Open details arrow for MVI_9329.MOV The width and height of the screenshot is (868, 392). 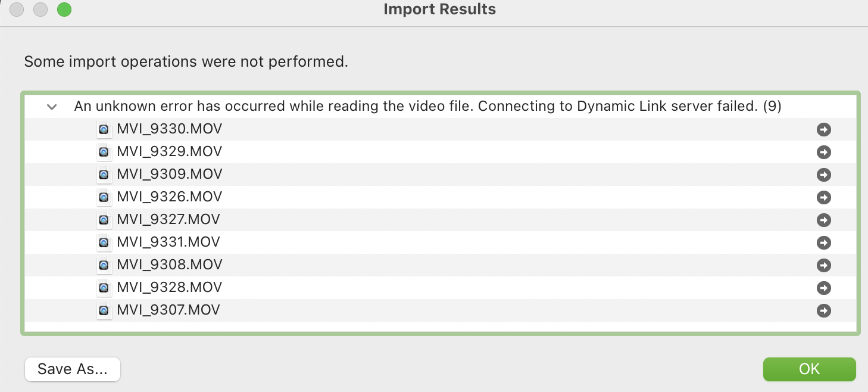click(x=823, y=152)
